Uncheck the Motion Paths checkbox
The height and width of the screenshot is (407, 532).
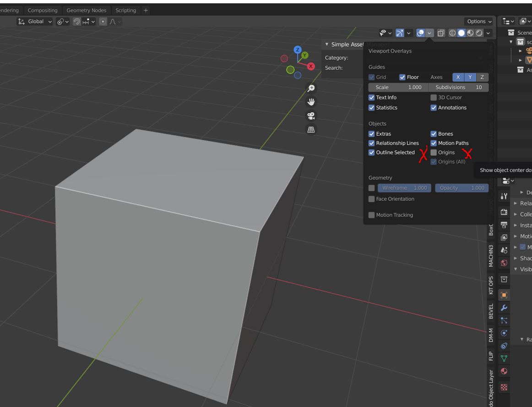[434, 143]
